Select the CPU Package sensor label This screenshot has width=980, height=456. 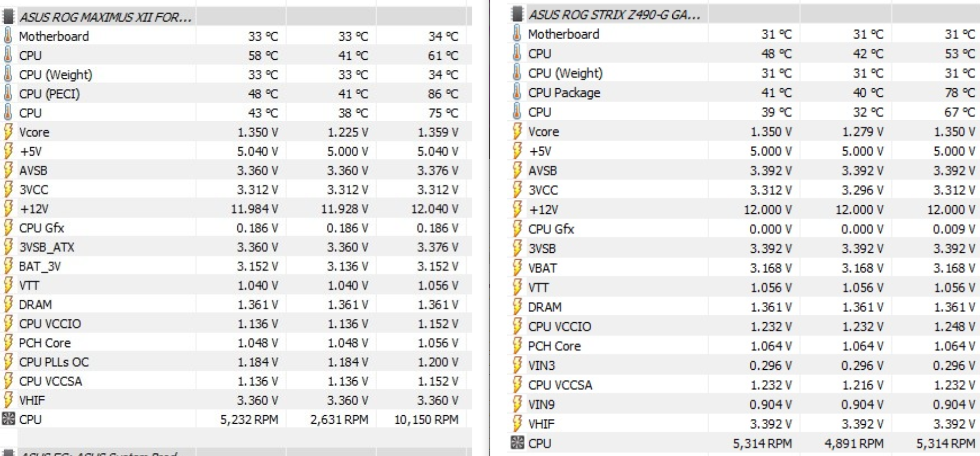[564, 93]
